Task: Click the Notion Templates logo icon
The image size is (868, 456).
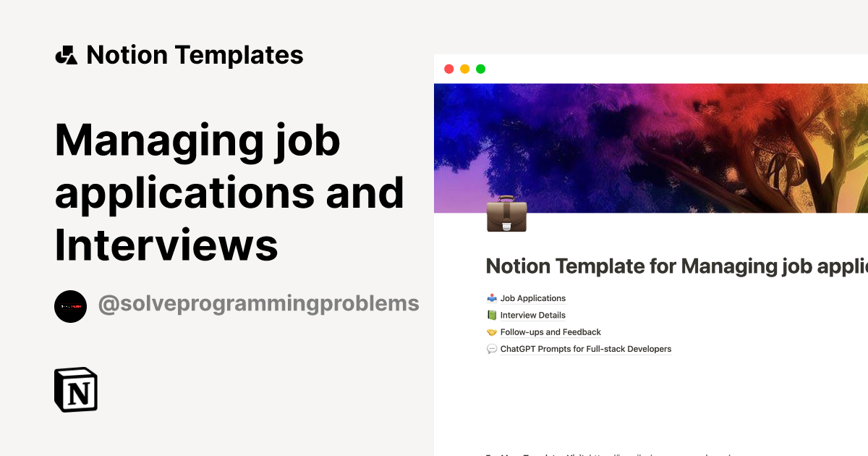Action: (66, 54)
